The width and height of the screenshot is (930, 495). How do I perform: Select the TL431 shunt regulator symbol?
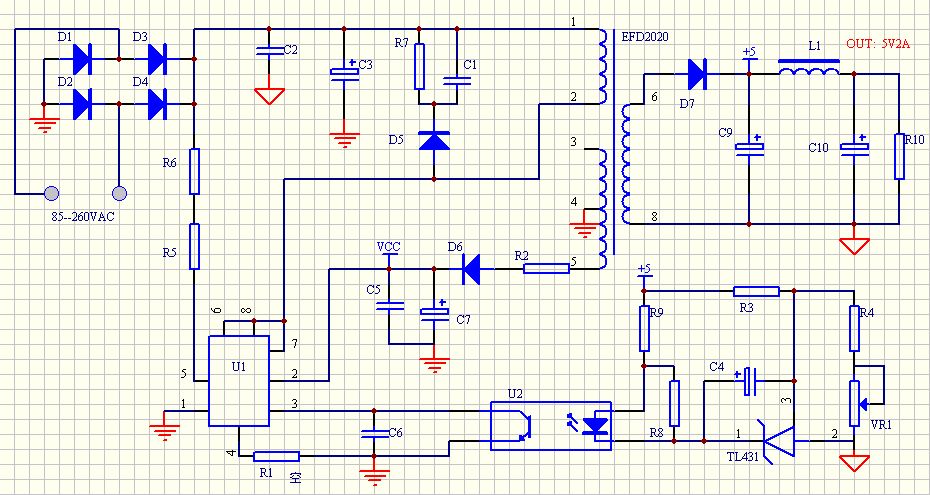point(778,441)
